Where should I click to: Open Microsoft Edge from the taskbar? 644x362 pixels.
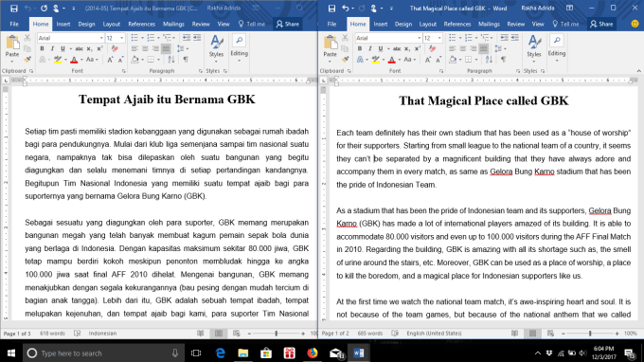pyautogui.click(x=220, y=353)
